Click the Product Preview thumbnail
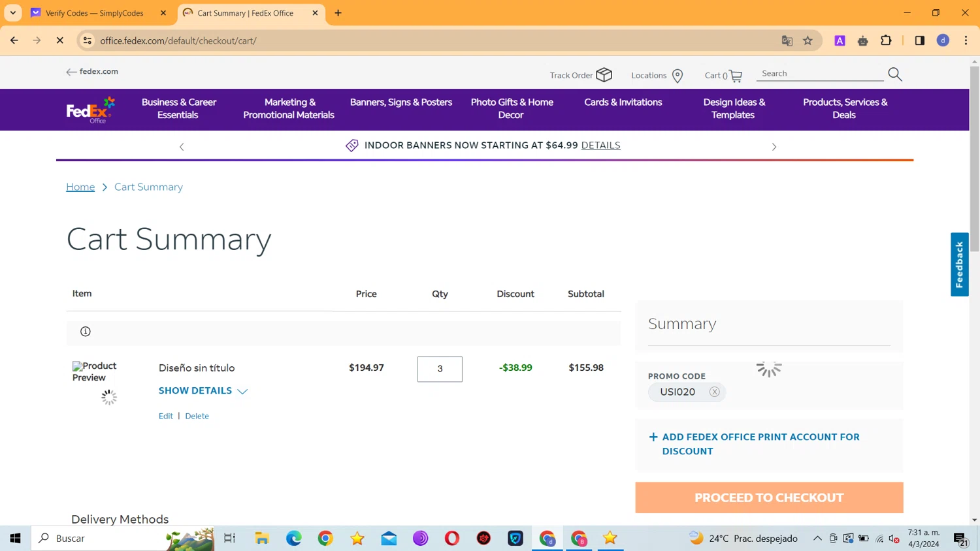The image size is (980, 551). tap(95, 371)
